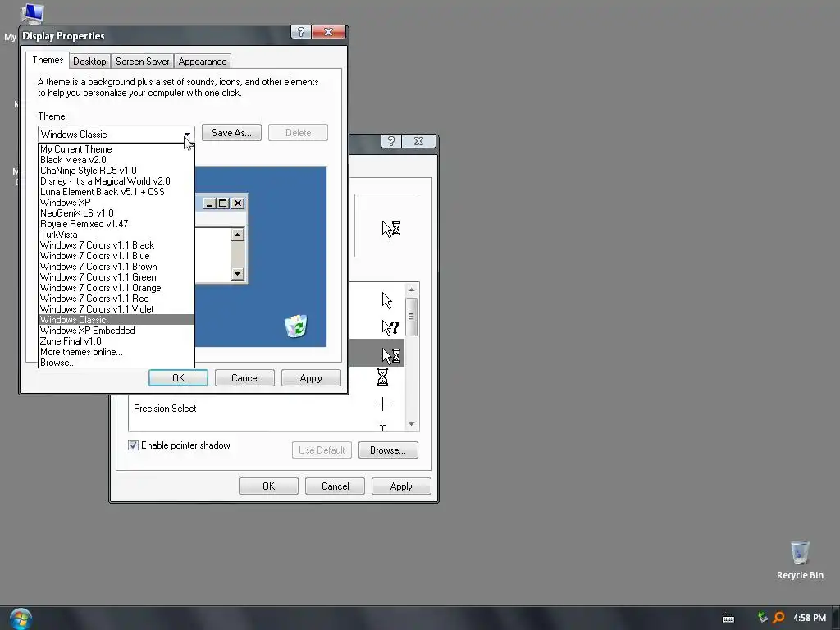Click the orange magnifier tray icon
Screen dimensions: 840x630
pos(778,618)
